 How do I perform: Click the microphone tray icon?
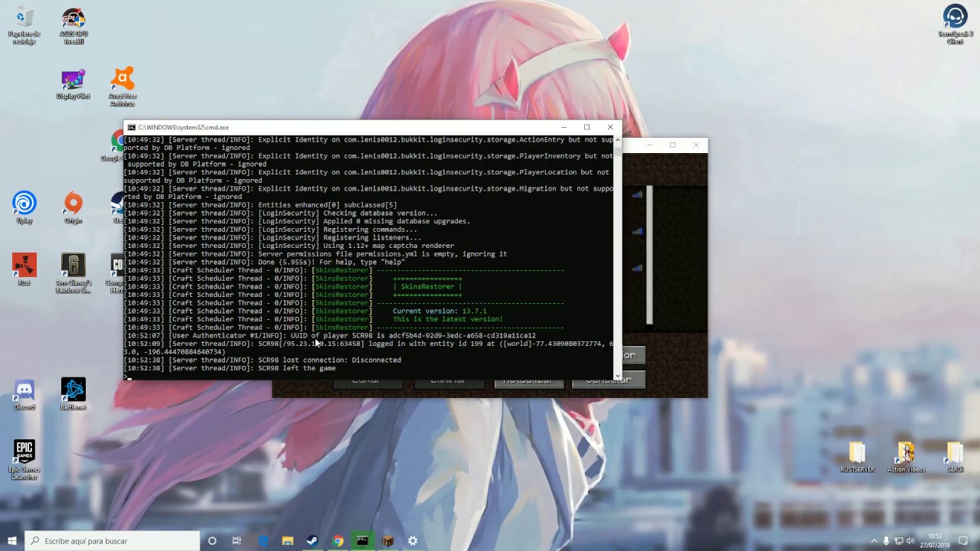click(887, 541)
